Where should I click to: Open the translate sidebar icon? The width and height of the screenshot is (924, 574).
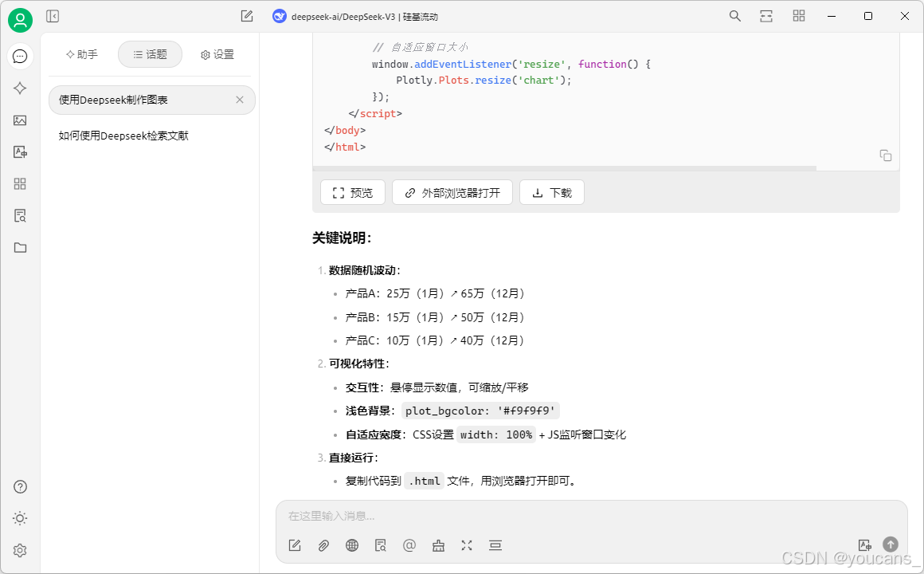[x=20, y=152]
